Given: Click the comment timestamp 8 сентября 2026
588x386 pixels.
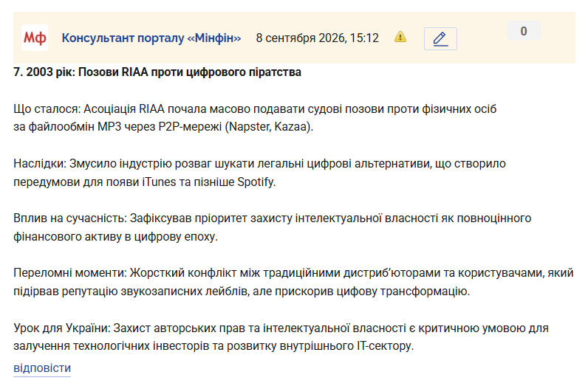Looking at the screenshot, I should (x=317, y=38).
